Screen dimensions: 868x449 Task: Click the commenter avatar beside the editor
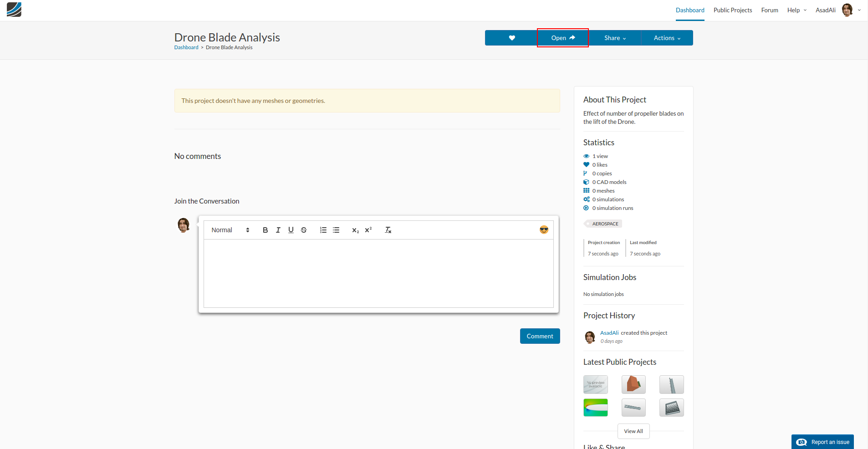[x=184, y=225]
